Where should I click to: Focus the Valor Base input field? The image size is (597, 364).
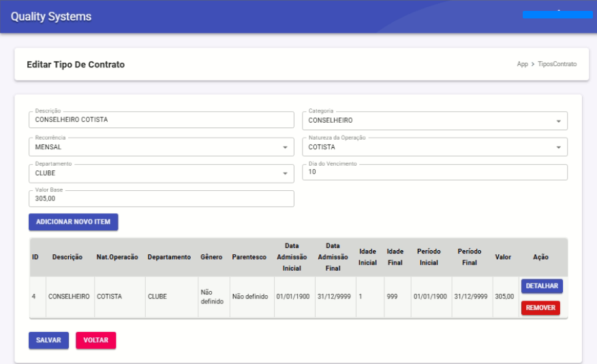[161, 198]
